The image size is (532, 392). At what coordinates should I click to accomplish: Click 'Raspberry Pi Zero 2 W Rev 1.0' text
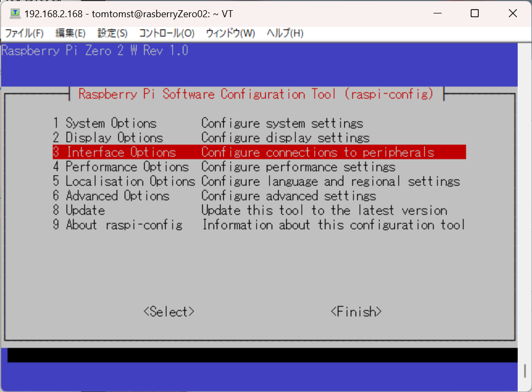point(95,51)
